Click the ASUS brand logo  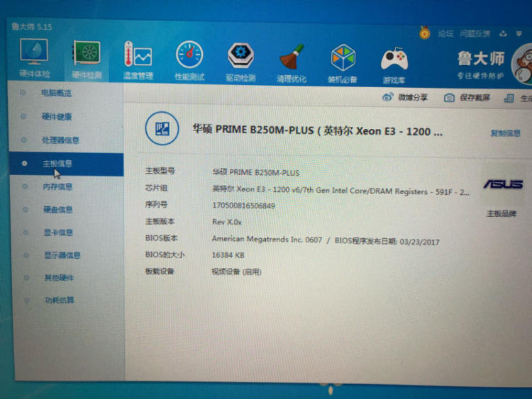[x=503, y=184]
